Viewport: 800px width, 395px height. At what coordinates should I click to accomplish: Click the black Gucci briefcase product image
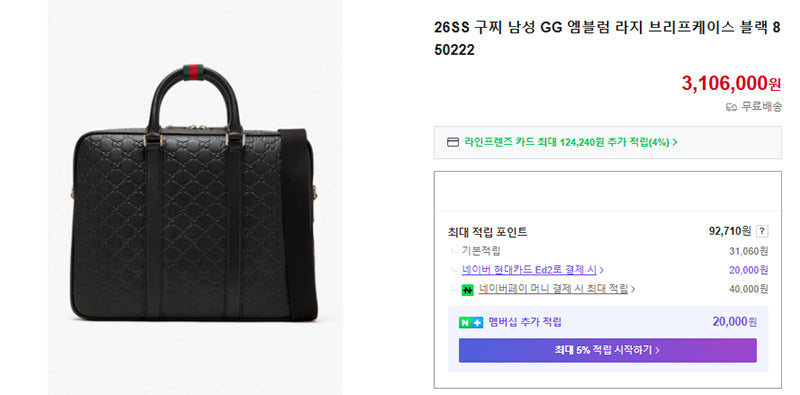[195, 198]
